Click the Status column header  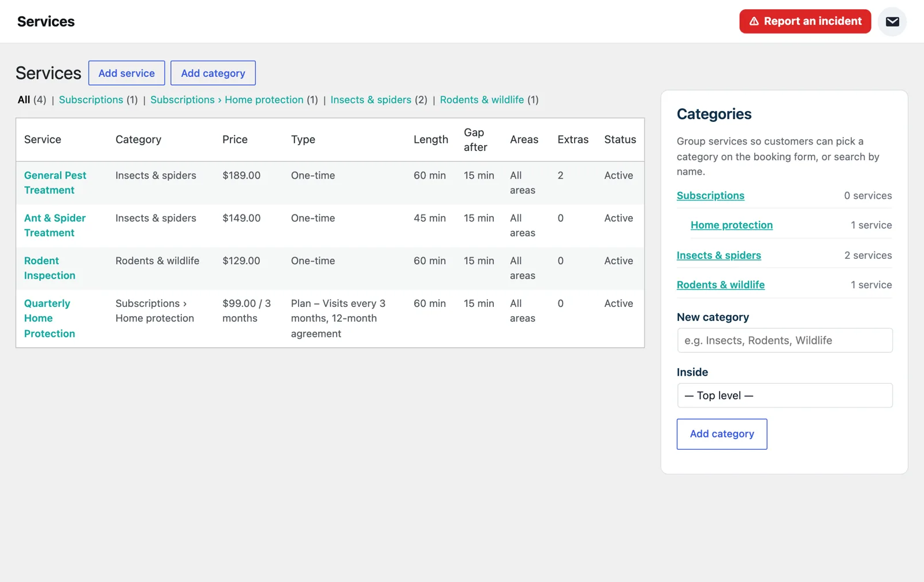[x=620, y=139]
